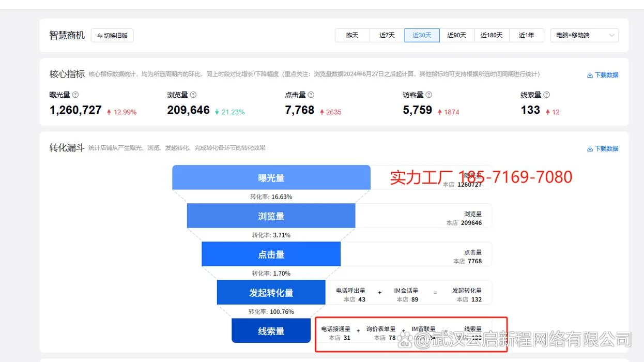Click the 发起转化量 funnel bar
The height and width of the screenshot is (362, 644).
click(x=271, y=292)
